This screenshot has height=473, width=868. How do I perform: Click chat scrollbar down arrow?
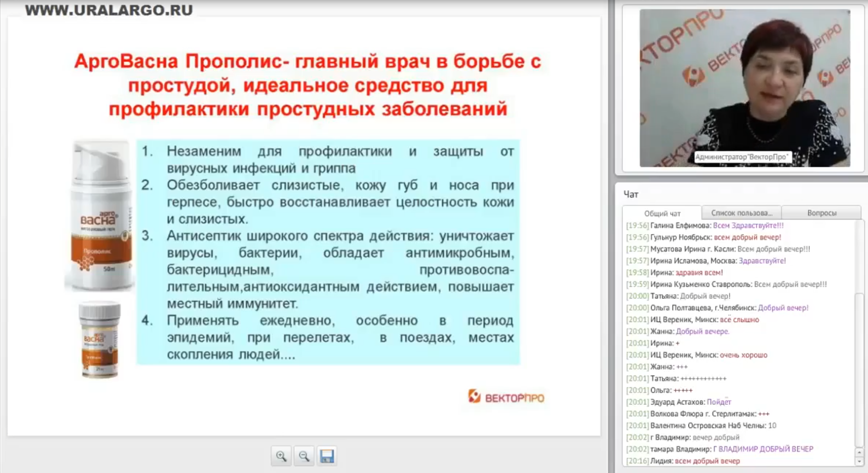pyautogui.click(x=859, y=461)
